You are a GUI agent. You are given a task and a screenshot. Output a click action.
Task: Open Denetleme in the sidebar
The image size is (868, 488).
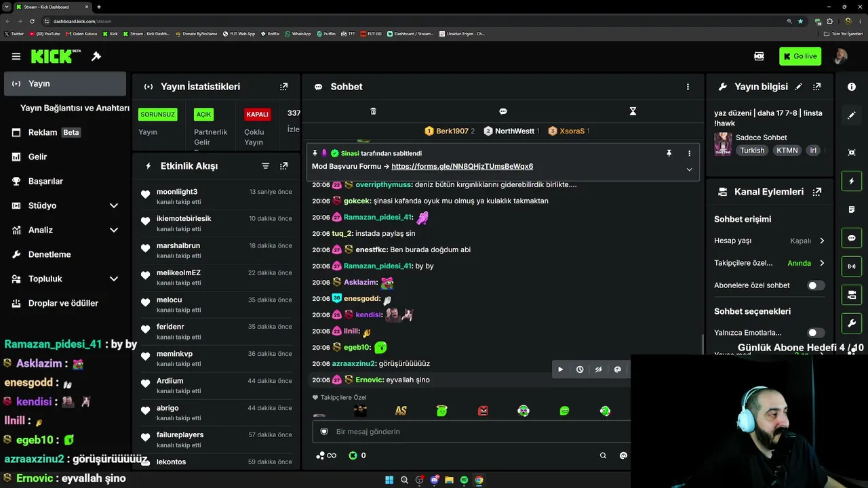point(65,254)
